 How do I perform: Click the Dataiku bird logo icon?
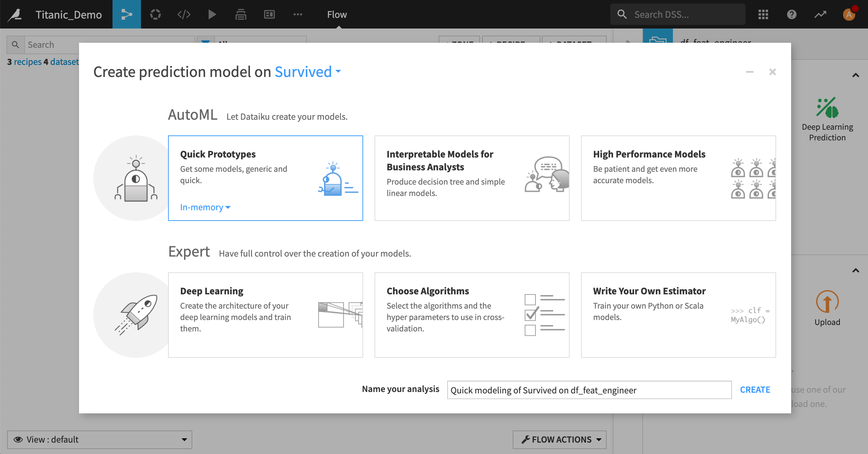pyautogui.click(x=15, y=15)
